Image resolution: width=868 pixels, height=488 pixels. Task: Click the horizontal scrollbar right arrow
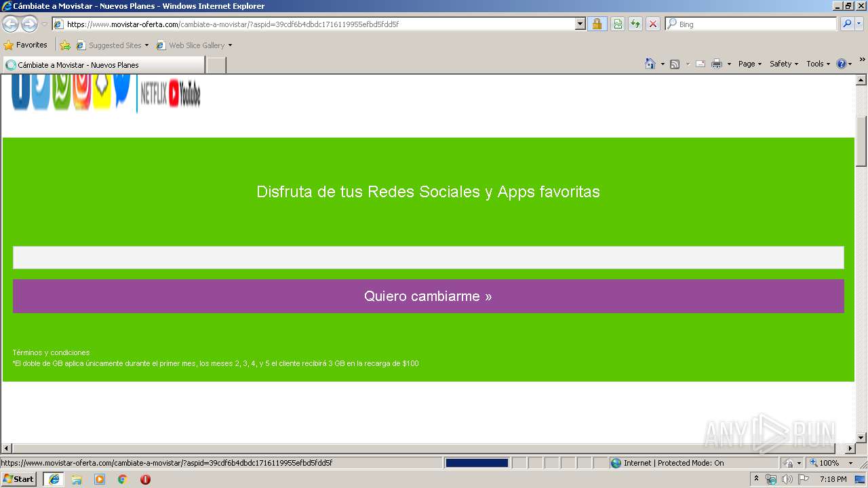tap(850, 449)
